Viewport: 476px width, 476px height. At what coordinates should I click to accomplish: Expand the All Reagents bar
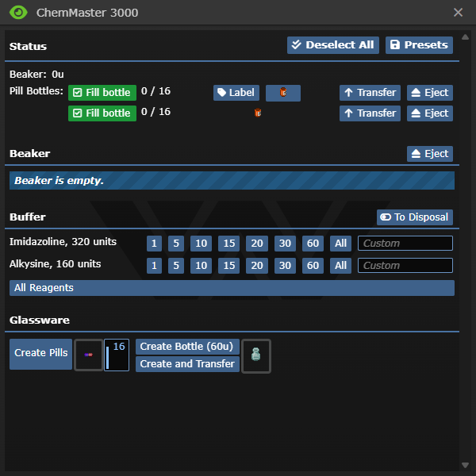pos(232,288)
